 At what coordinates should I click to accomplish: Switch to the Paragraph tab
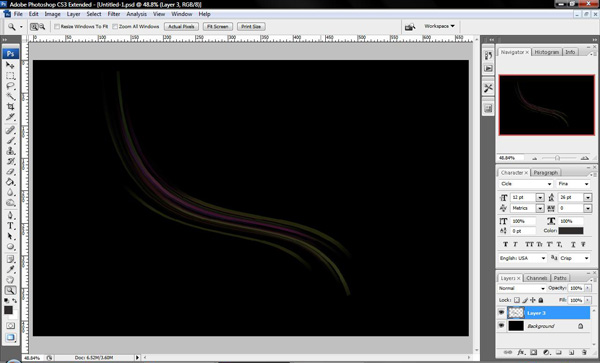click(x=546, y=173)
